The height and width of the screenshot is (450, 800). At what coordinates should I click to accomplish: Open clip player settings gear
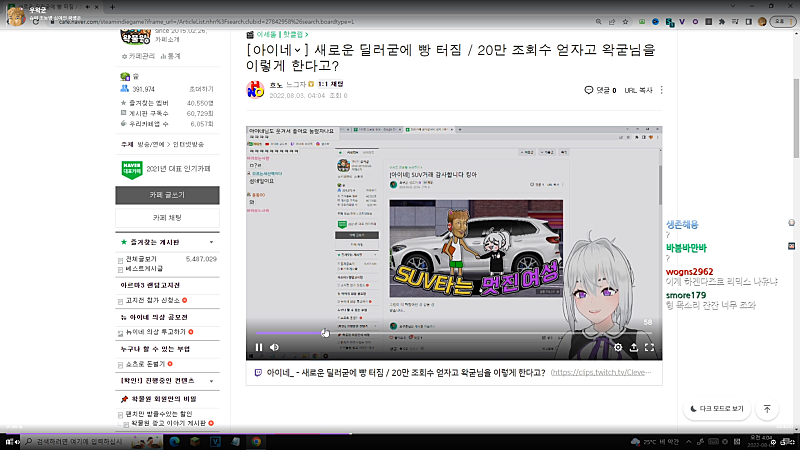pyautogui.click(x=618, y=347)
